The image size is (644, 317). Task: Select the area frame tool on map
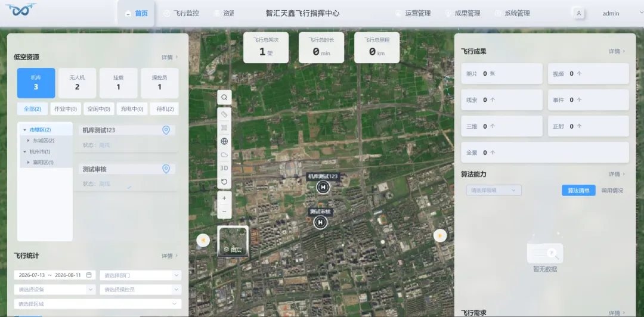tap(224, 128)
